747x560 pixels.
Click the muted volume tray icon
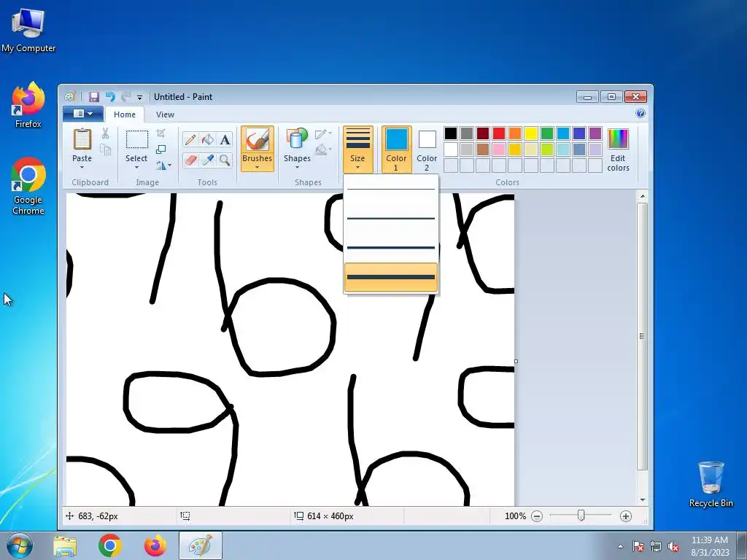click(x=673, y=546)
